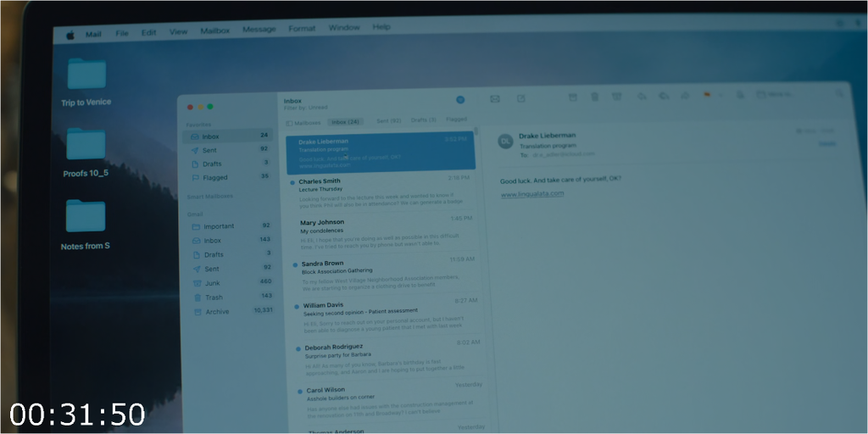
Task: Compose a new message with pencil icon
Action: click(x=521, y=98)
